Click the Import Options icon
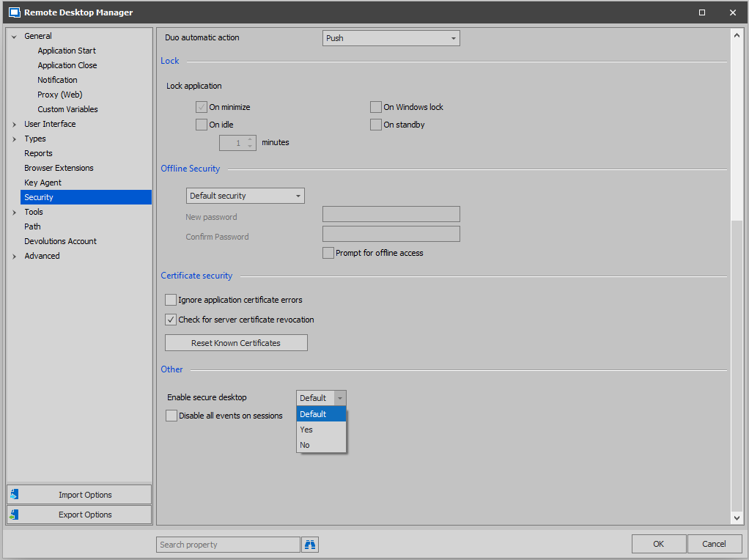Screen dimensions: 749x560 point(15,495)
